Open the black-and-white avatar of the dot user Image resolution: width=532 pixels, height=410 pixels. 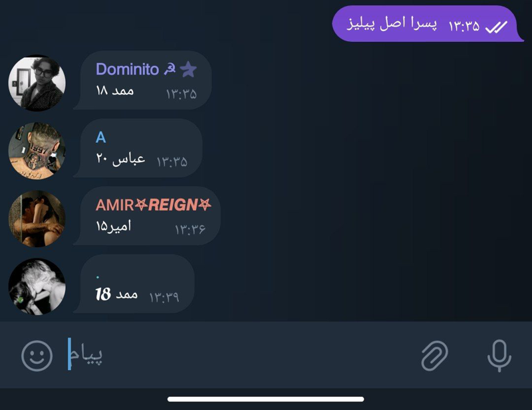(37, 286)
